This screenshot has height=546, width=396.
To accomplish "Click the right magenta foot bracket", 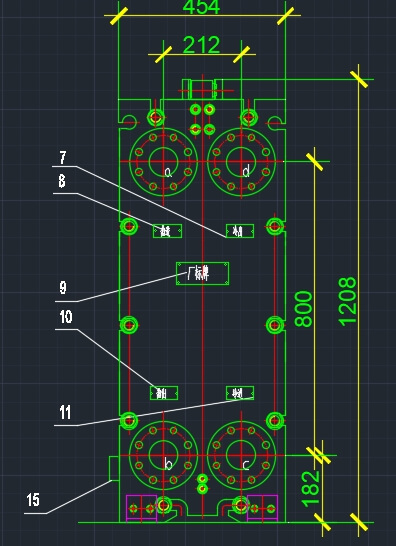I will [262, 508].
